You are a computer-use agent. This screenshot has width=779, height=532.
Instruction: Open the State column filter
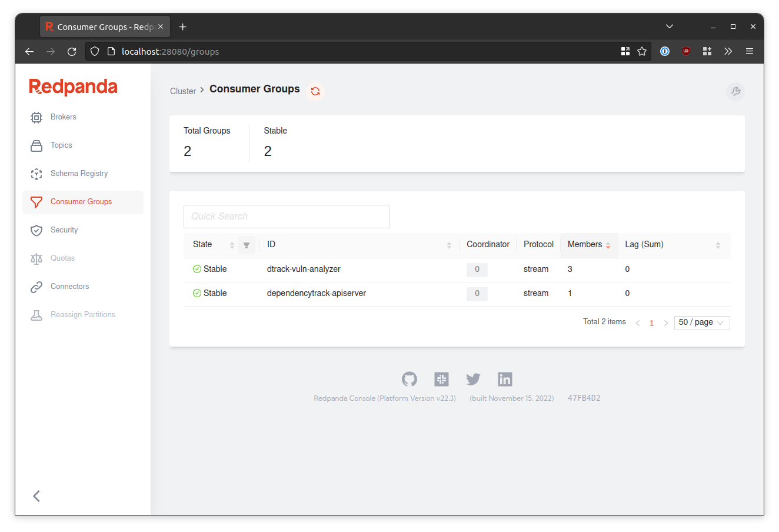247,245
